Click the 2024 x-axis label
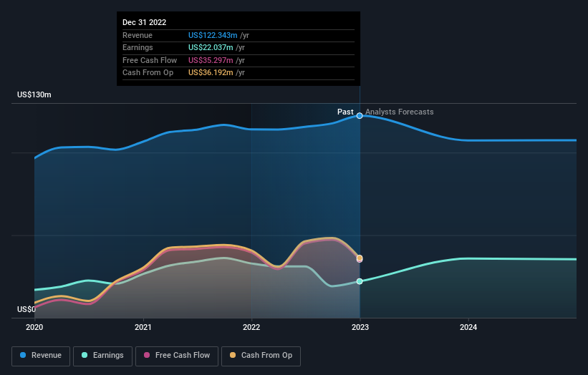Screen dimensions: 588x375 [468, 328]
